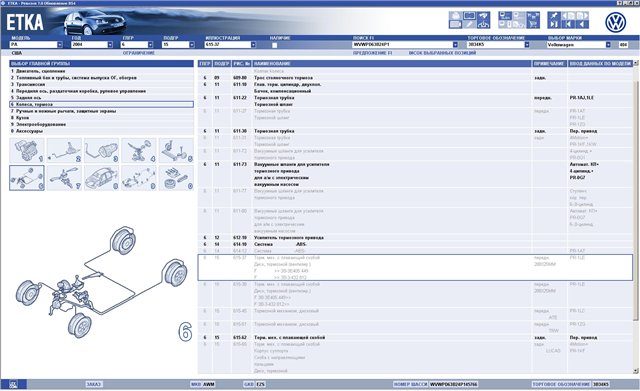Viewport: 640px width, 391px height.
Task: Click the Заказ button in bottom bar
Action: coord(94,384)
